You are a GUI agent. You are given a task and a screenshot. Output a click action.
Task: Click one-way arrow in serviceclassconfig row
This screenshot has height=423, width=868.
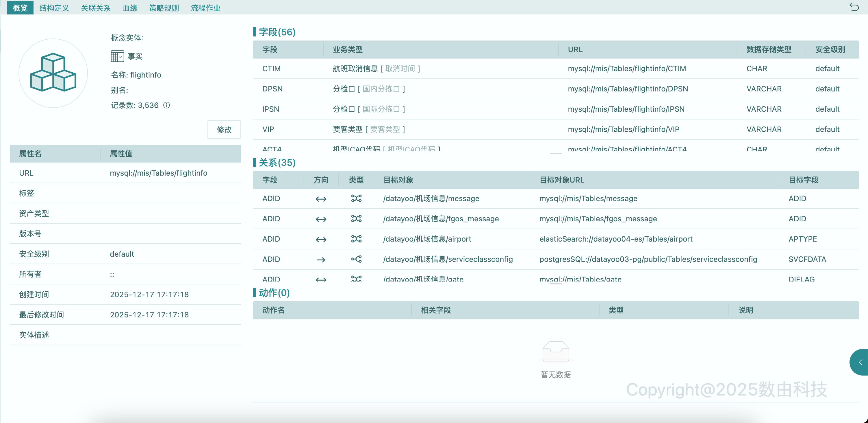click(321, 260)
